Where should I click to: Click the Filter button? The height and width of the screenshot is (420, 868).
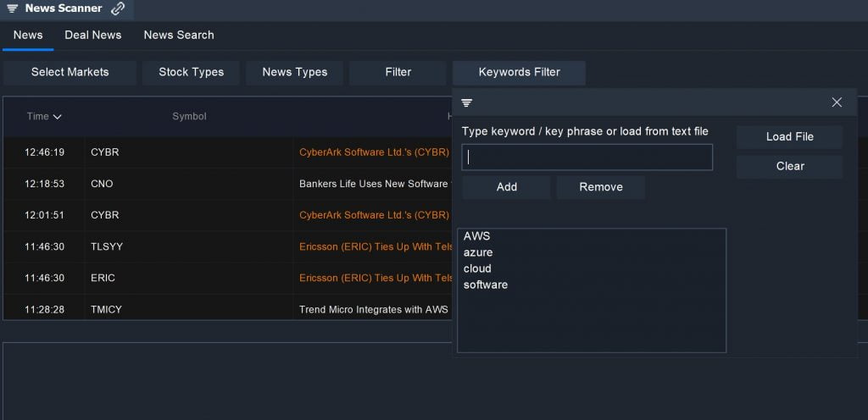[x=398, y=72]
